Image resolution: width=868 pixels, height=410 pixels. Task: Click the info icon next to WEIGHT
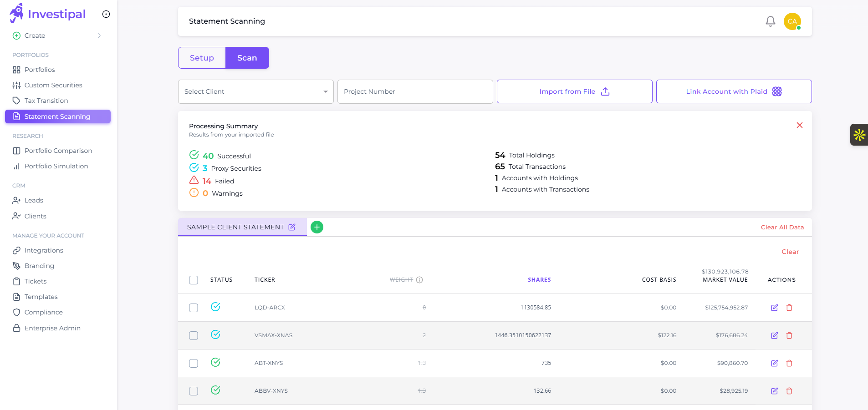coord(419,280)
